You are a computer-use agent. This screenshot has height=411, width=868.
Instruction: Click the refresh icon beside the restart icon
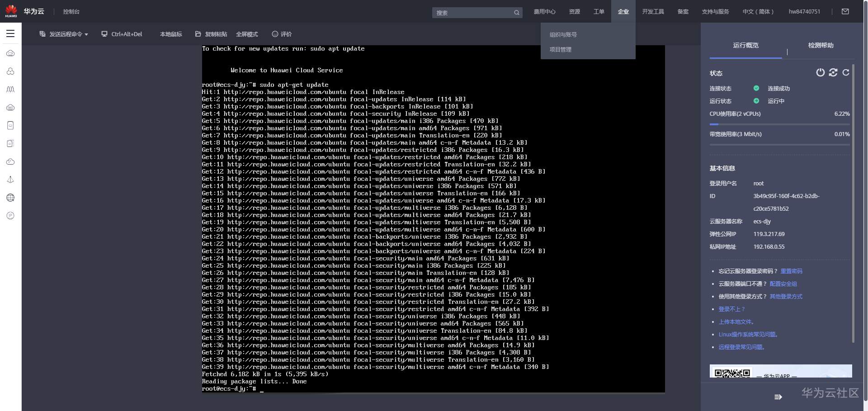846,72
